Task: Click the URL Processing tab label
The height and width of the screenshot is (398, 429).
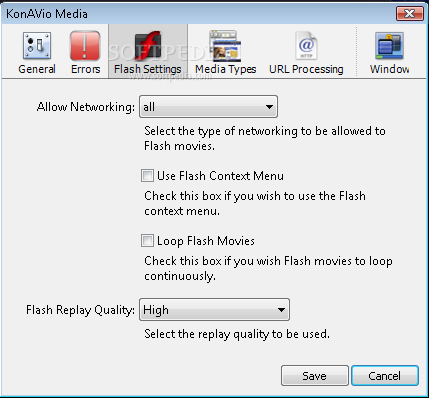Action: click(x=306, y=69)
